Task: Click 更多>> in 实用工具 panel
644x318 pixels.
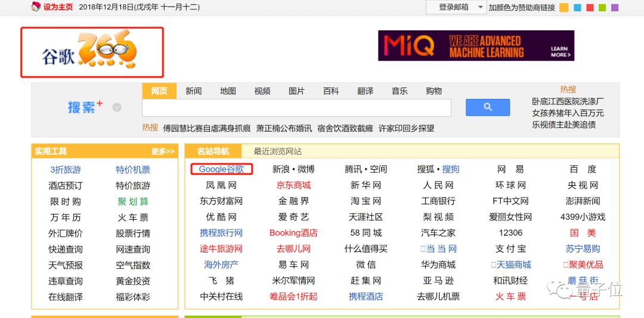Action: click(x=163, y=151)
